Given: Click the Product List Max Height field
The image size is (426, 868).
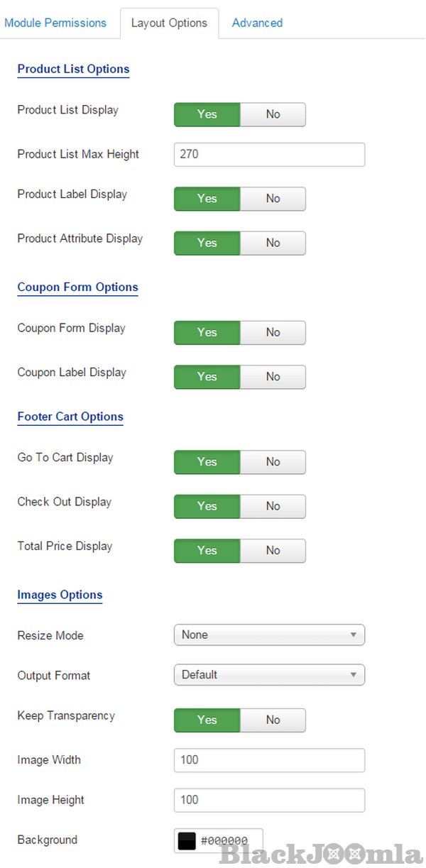Looking at the screenshot, I should [269, 154].
